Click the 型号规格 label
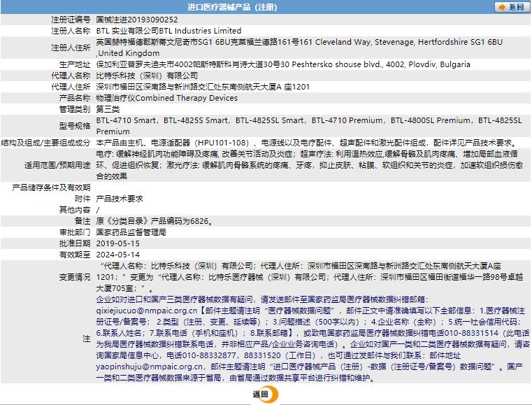Image resolution: width=532 pixels, height=405 pixels. coord(75,126)
